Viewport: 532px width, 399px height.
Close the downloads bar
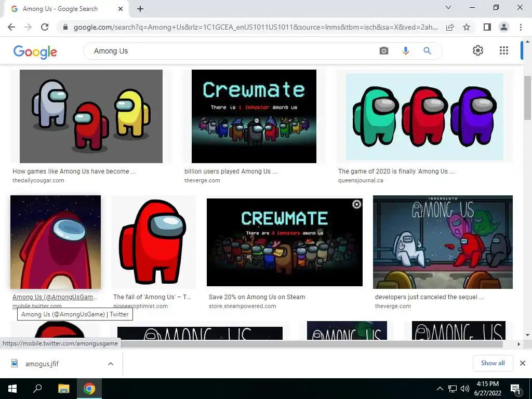click(523, 363)
